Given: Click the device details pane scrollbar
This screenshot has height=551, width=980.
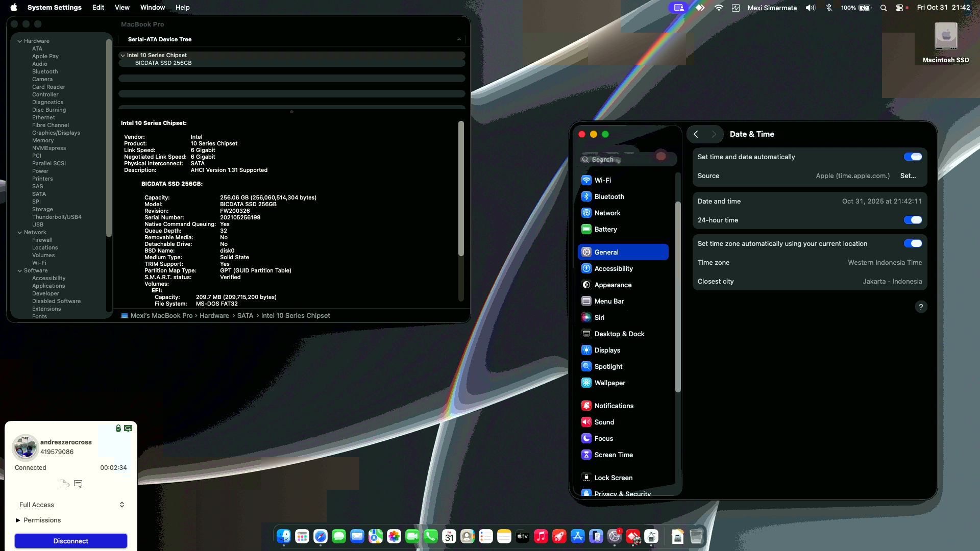Looking at the screenshot, I should tap(461, 188).
